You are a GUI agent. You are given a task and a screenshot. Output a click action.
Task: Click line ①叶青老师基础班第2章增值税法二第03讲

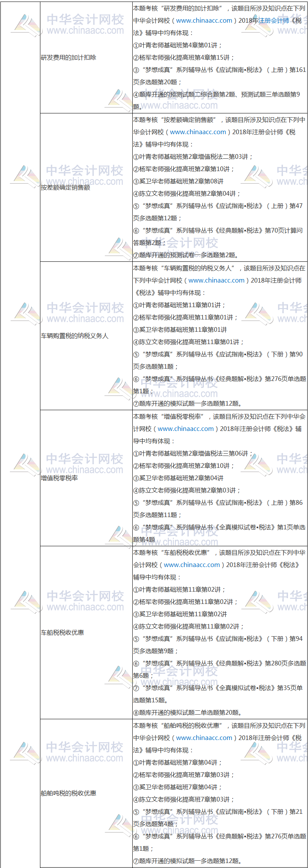[193, 157]
